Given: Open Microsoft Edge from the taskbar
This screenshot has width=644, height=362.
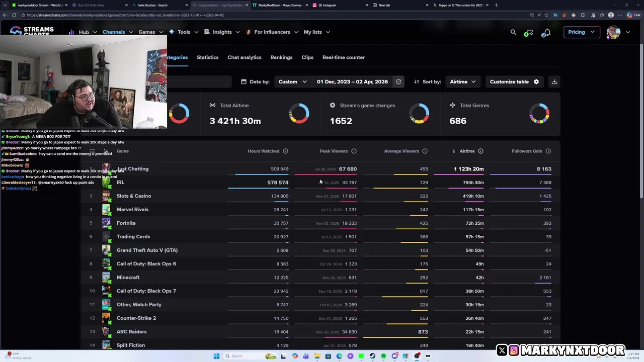Looking at the screenshot, I should [x=339, y=356].
